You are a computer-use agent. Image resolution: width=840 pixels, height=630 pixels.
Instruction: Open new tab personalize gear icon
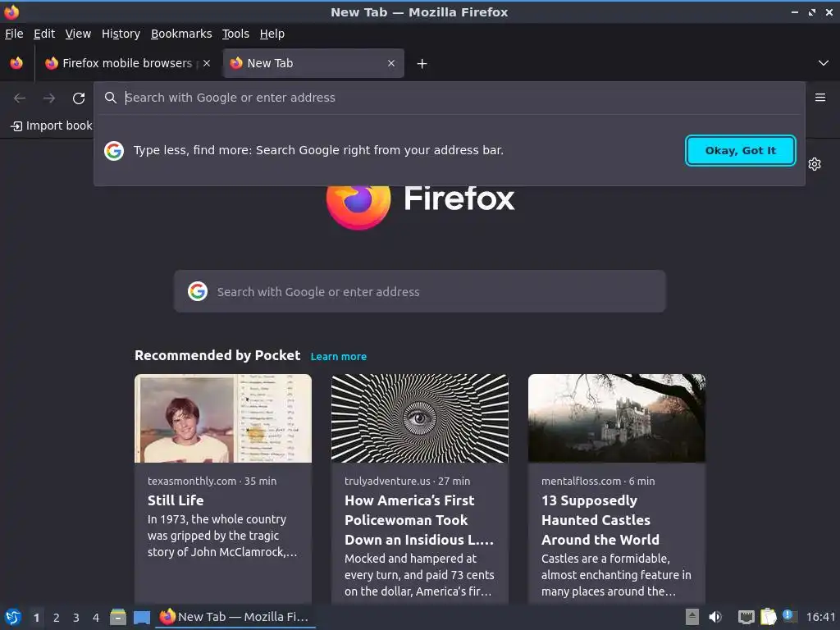click(x=815, y=164)
